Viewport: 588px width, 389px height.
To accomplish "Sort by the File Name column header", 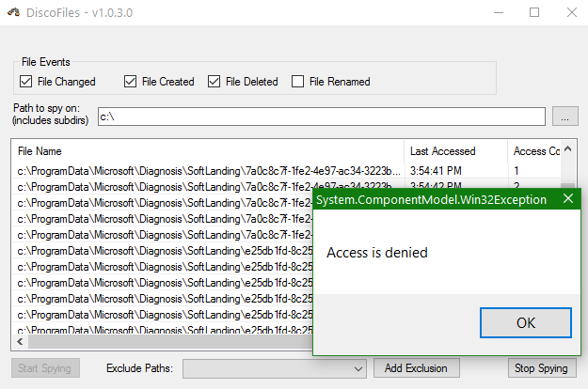I will coord(209,151).
